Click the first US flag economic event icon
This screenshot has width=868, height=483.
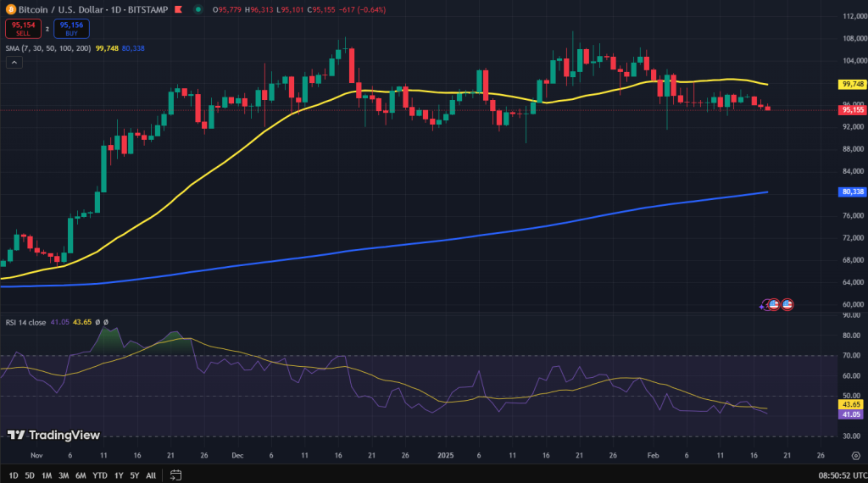tap(774, 304)
